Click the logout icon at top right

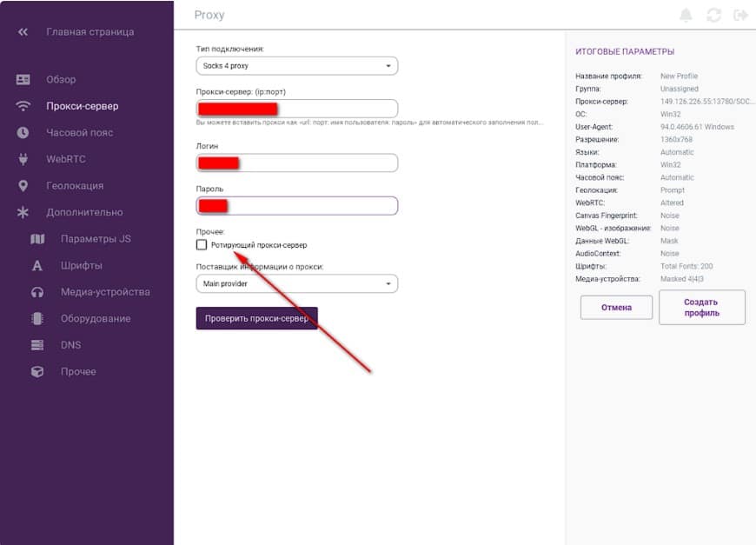point(740,16)
